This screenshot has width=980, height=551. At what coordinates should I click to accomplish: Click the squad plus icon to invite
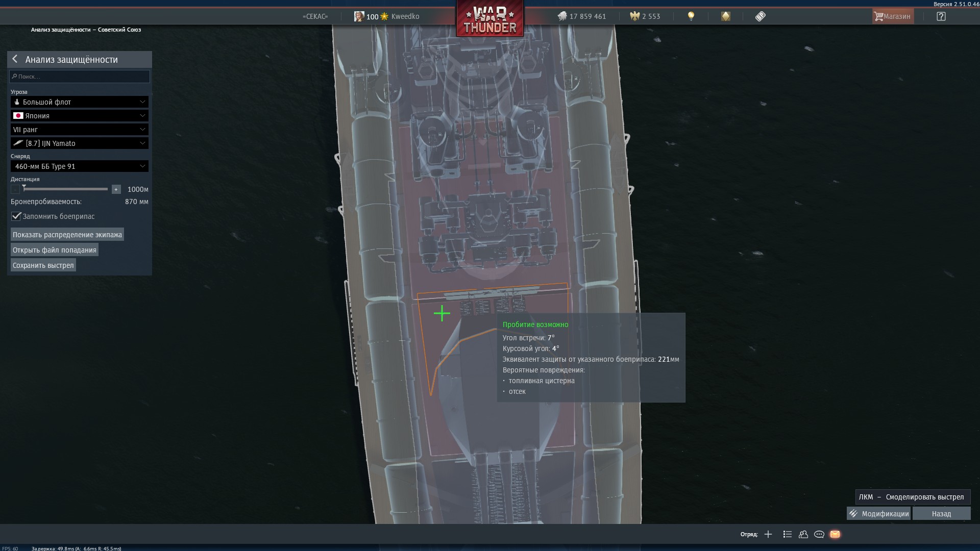[x=768, y=534]
